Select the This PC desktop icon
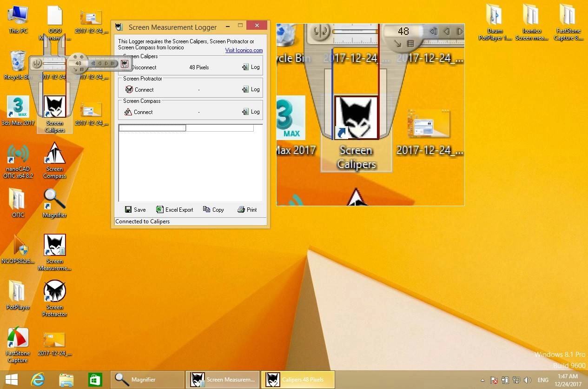588x389 pixels. (x=18, y=20)
